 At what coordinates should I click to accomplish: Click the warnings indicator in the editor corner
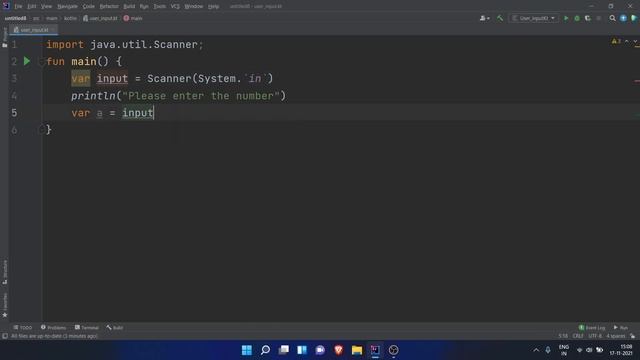tap(616, 42)
